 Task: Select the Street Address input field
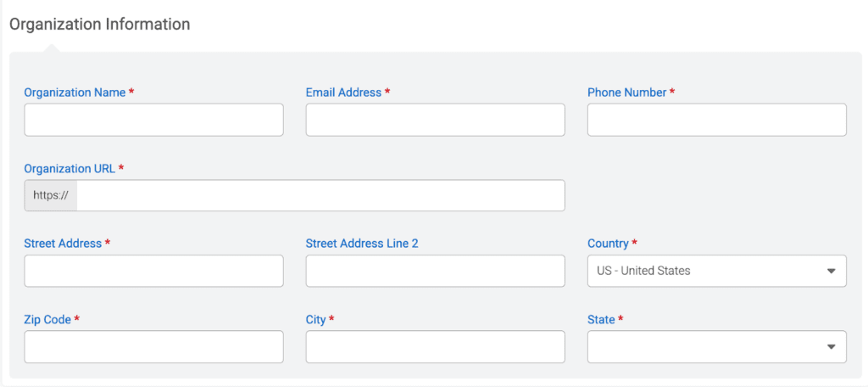coord(153,271)
